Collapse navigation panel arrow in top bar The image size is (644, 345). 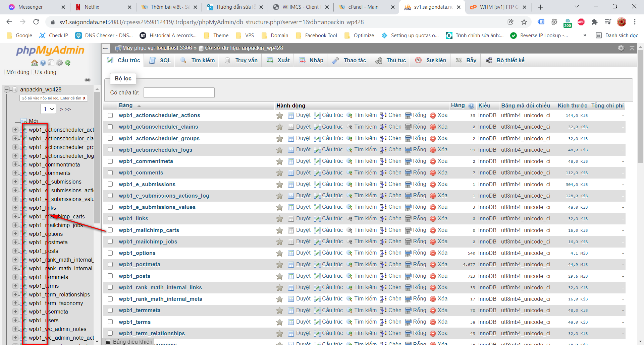pyautogui.click(x=105, y=48)
